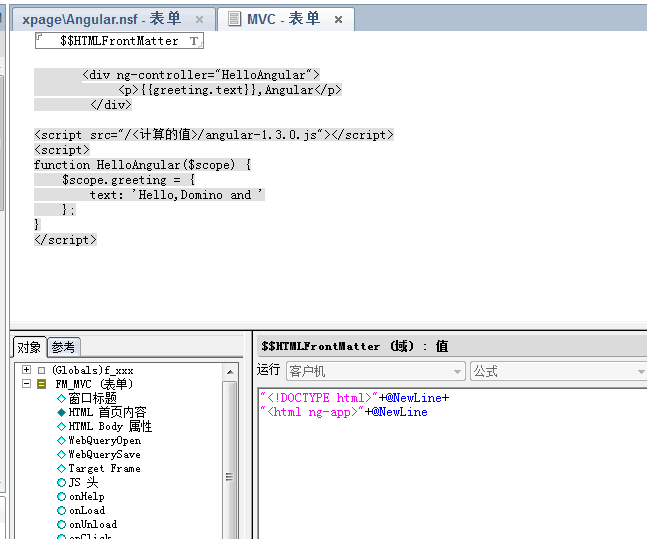647x539 pixels.
Task: Select onHelp event
Action: (x=87, y=496)
